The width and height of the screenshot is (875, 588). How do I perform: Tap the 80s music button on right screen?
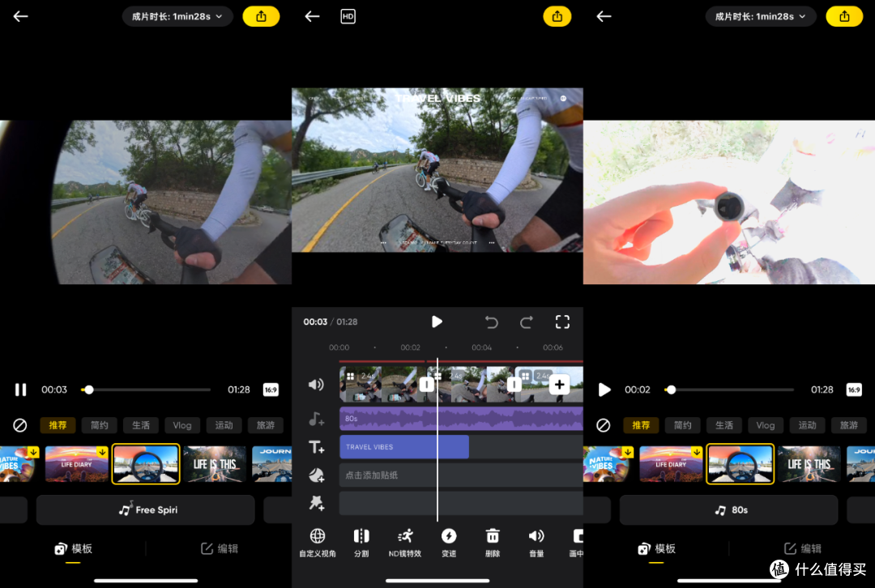pyautogui.click(x=729, y=510)
